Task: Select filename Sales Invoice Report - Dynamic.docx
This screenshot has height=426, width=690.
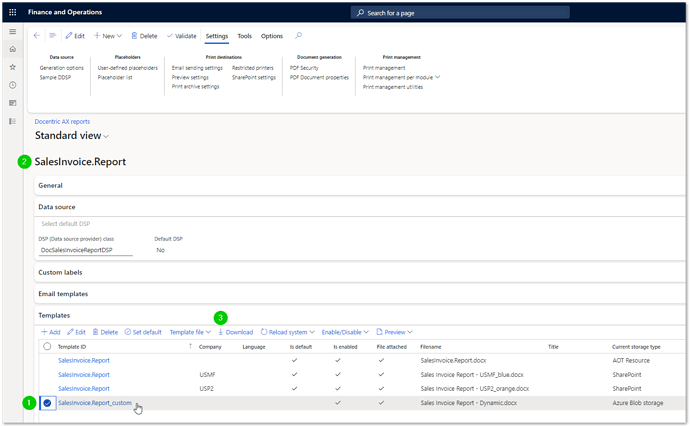Action: [469, 403]
